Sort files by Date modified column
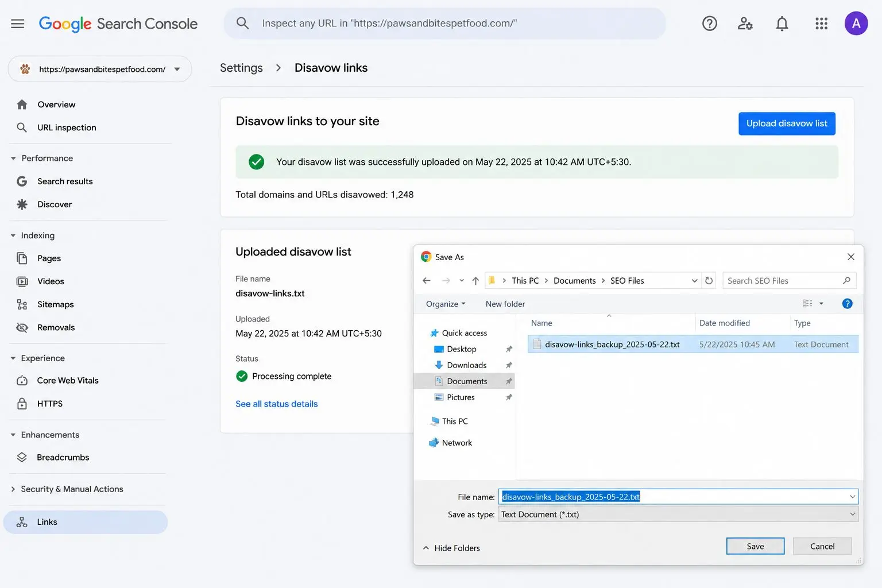Image resolution: width=882 pixels, height=588 pixels. coord(725,323)
